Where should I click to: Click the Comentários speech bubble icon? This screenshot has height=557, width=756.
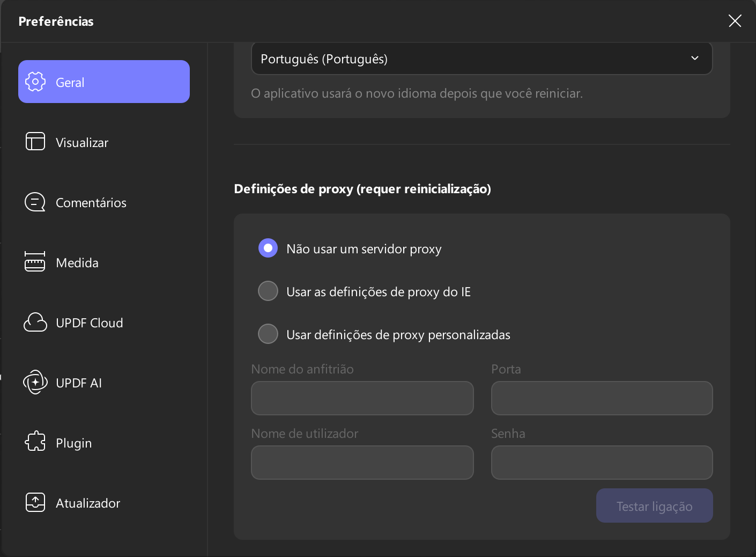click(35, 202)
